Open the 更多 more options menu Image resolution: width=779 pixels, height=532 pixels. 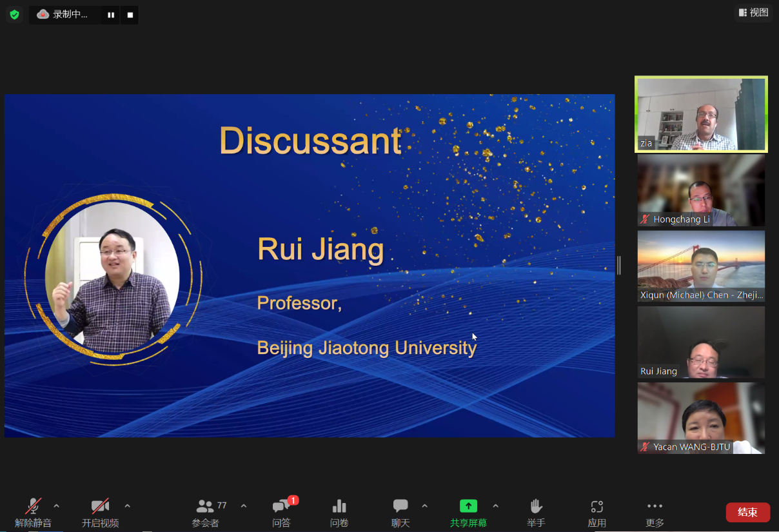(x=655, y=513)
